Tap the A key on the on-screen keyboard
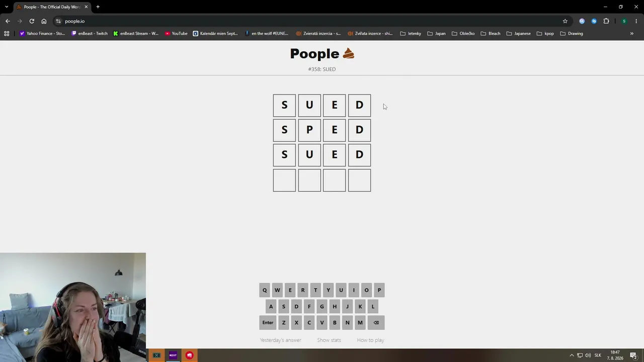The width and height of the screenshot is (644, 362). click(271, 306)
